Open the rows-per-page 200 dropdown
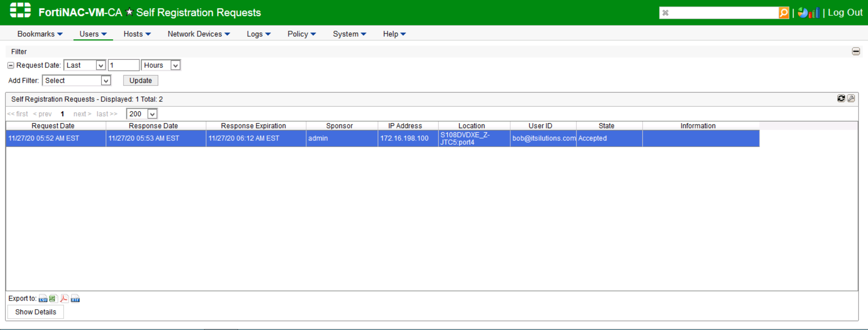This screenshot has width=868, height=330. 142,114
